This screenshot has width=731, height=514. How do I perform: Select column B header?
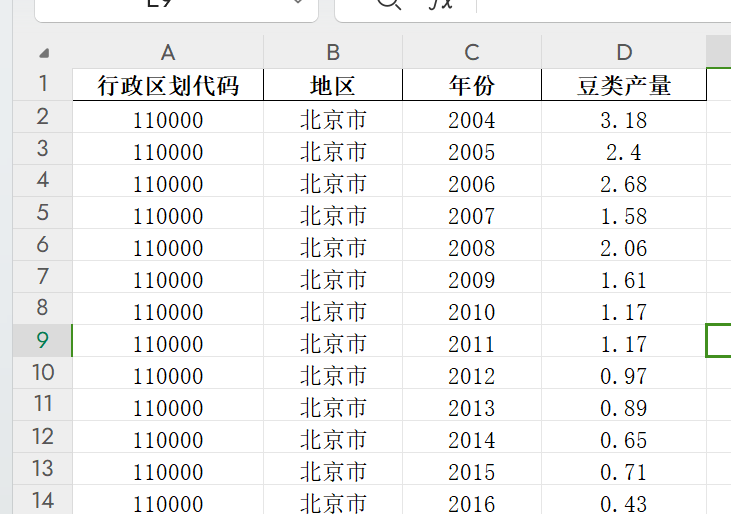(333, 52)
